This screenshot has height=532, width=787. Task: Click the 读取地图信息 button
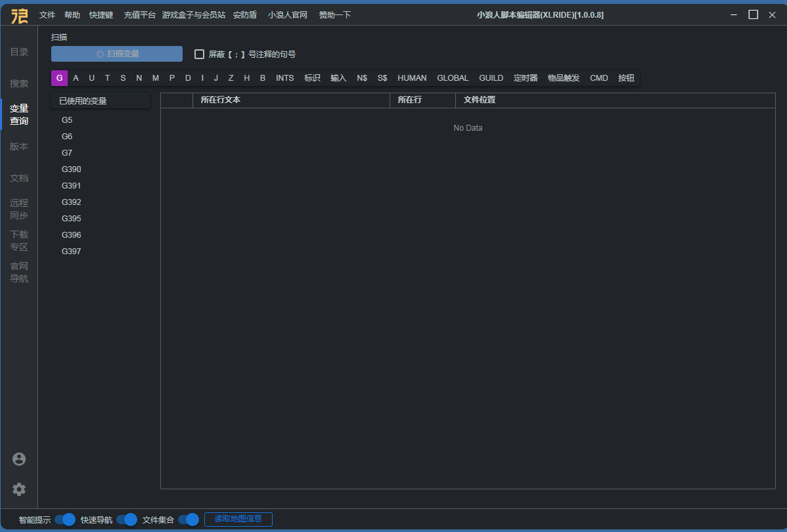click(238, 519)
